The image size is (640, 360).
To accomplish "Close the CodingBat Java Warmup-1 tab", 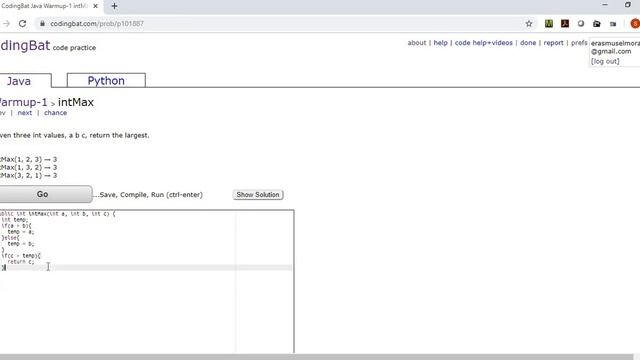I will (x=95, y=6).
